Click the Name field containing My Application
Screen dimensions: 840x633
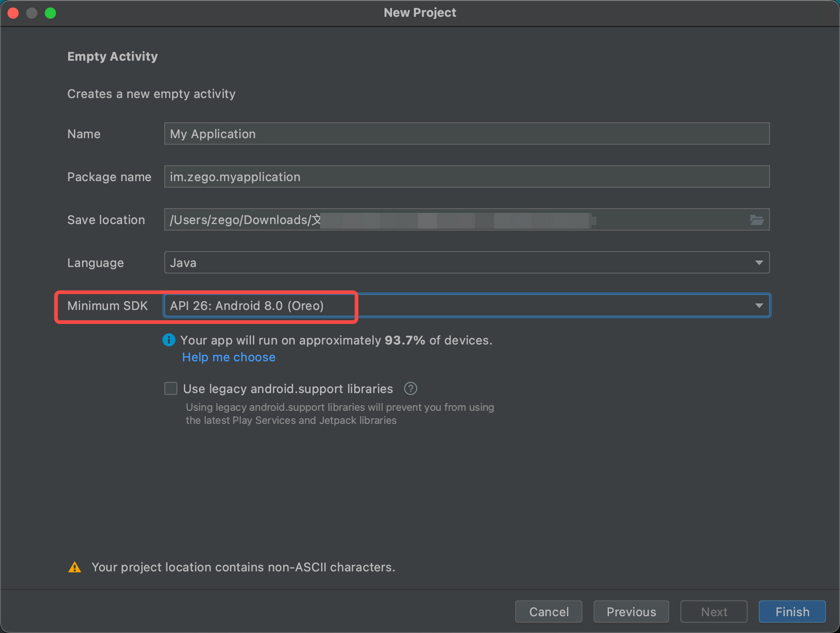[x=467, y=134]
